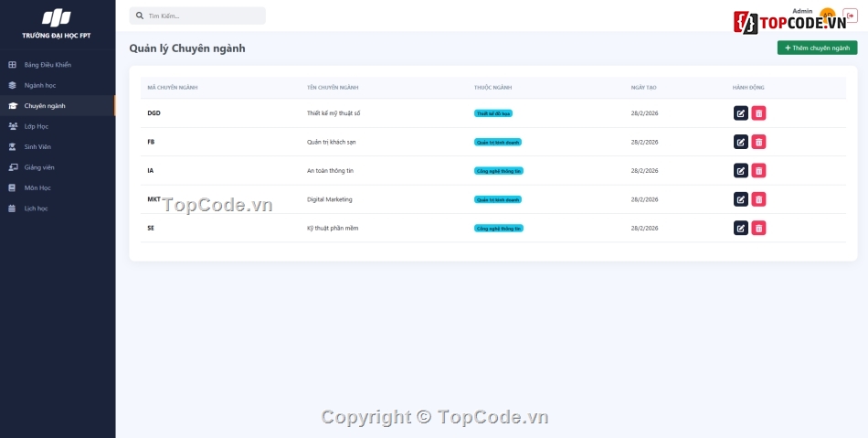Click trash icon for Digital Marketing row

[758, 199]
